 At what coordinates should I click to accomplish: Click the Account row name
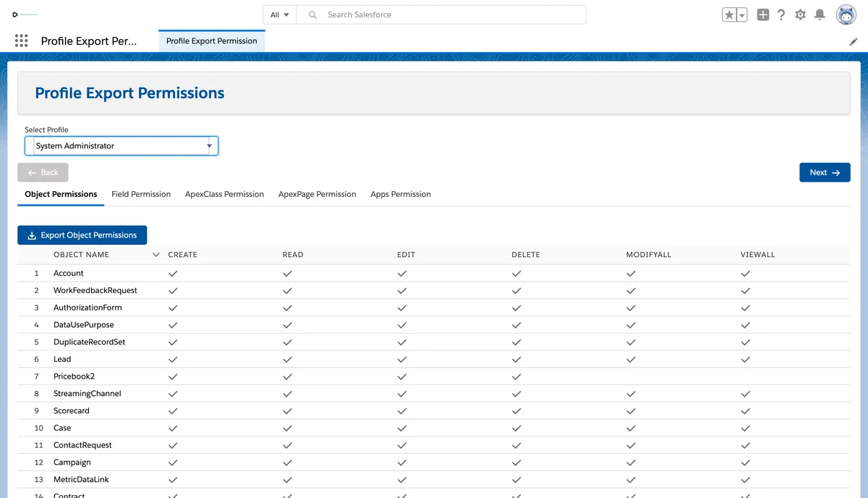pos(69,273)
